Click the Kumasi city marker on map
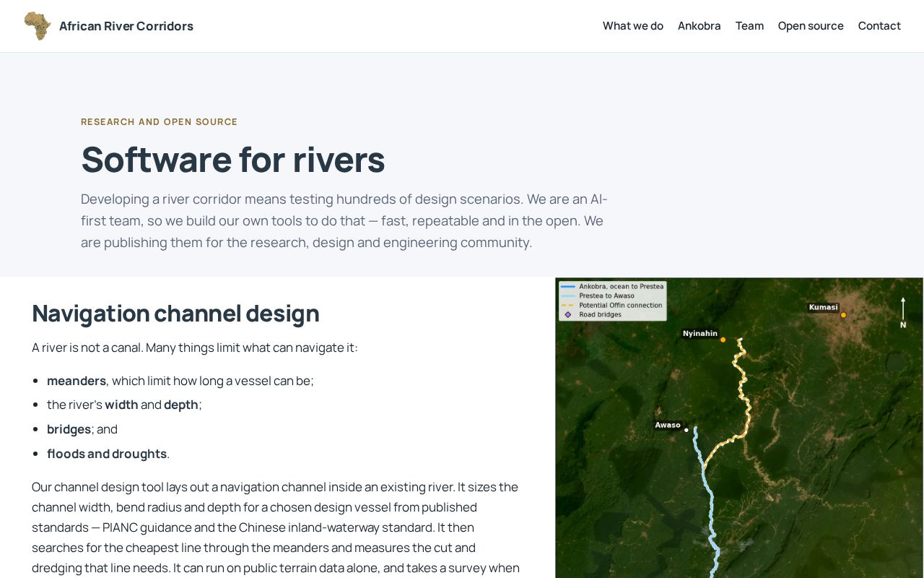This screenshot has height=578, width=924. pos(843,315)
